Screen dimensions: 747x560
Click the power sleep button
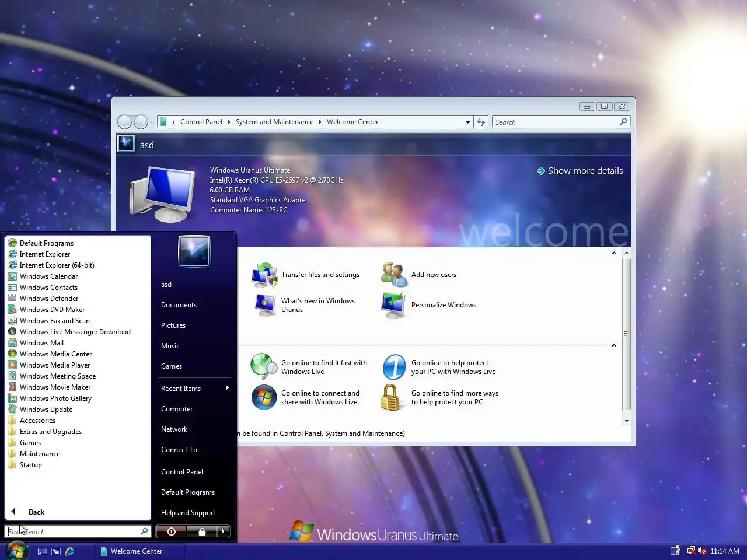point(172,531)
